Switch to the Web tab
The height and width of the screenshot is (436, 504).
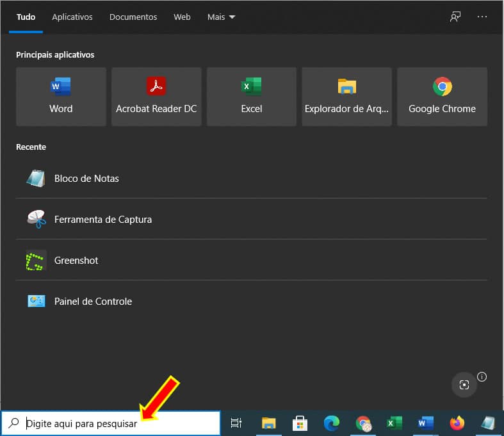point(182,17)
